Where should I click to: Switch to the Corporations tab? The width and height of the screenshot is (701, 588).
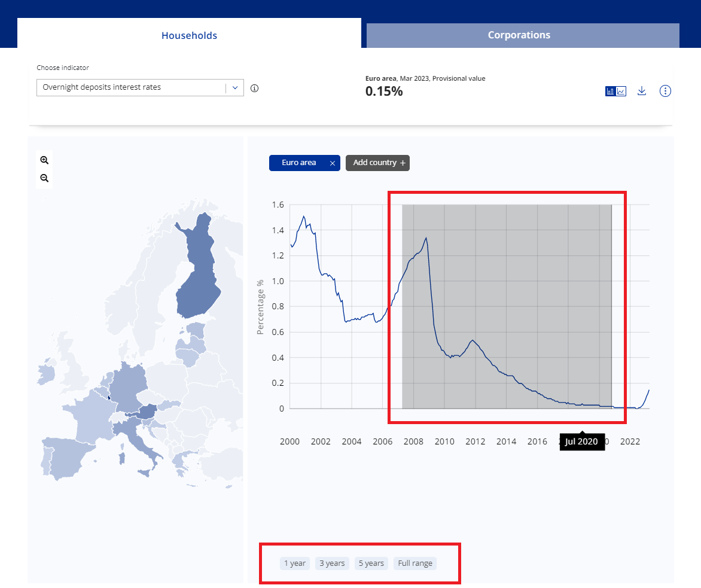pos(519,35)
